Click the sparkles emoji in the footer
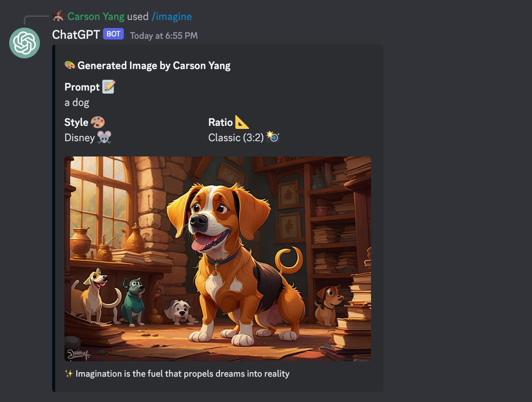 point(69,374)
